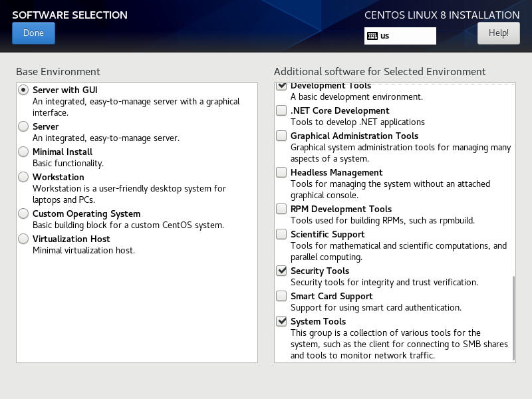The height and width of the screenshot is (399, 532).
Task: Click 'Minimal virtualization host.' description
Action: [x=84, y=251]
